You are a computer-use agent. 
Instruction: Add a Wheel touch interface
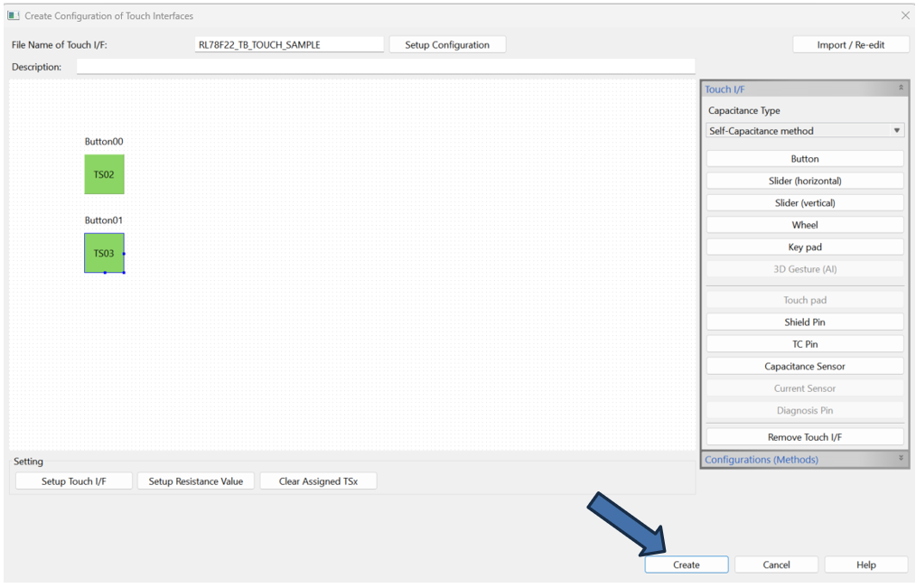804,225
